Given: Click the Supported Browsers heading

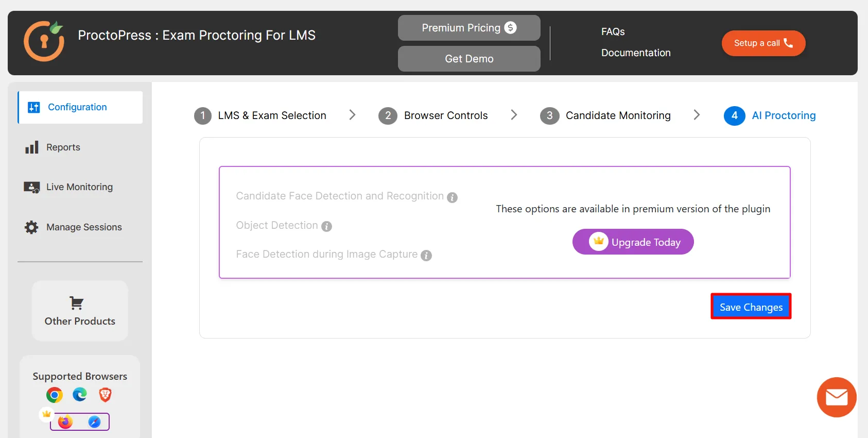Looking at the screenshot, I should click(80, 376).
